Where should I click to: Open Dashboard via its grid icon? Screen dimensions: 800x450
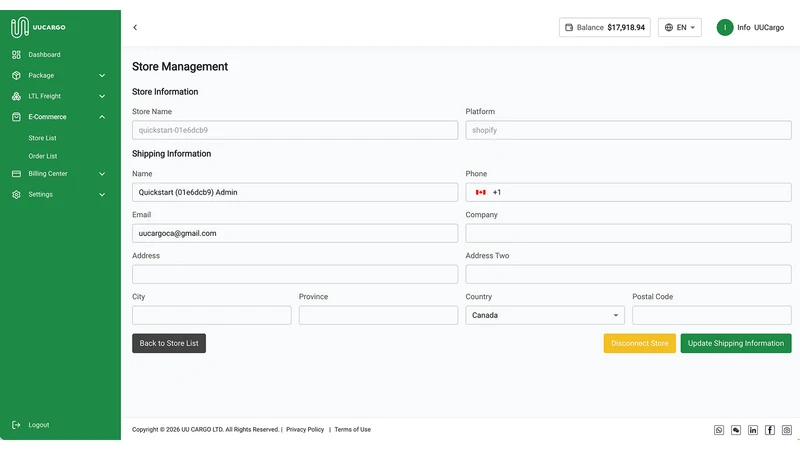[16, 55]
